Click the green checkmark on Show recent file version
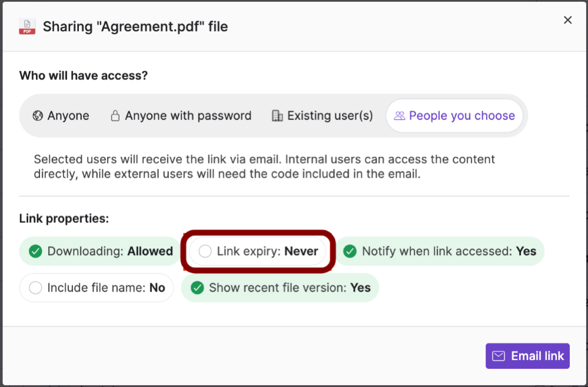 coord(197,288)
